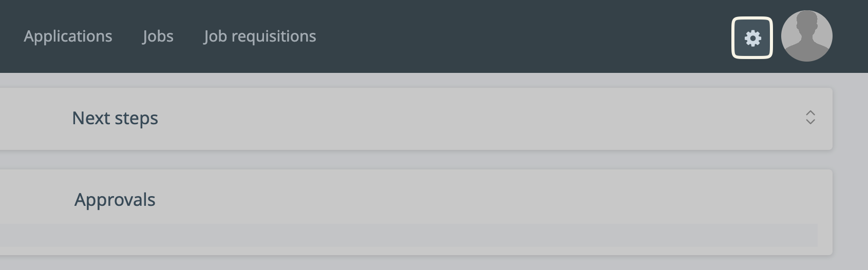Click the page background below Approvals
The width and height of the screenshot is (868, 270).
(x=411, y=263)
